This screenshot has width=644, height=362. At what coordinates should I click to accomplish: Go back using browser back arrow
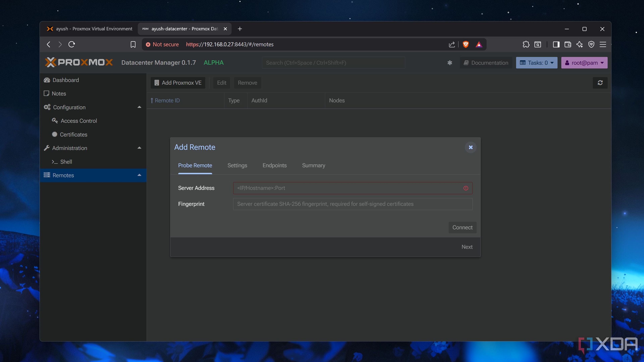point(49,44)
